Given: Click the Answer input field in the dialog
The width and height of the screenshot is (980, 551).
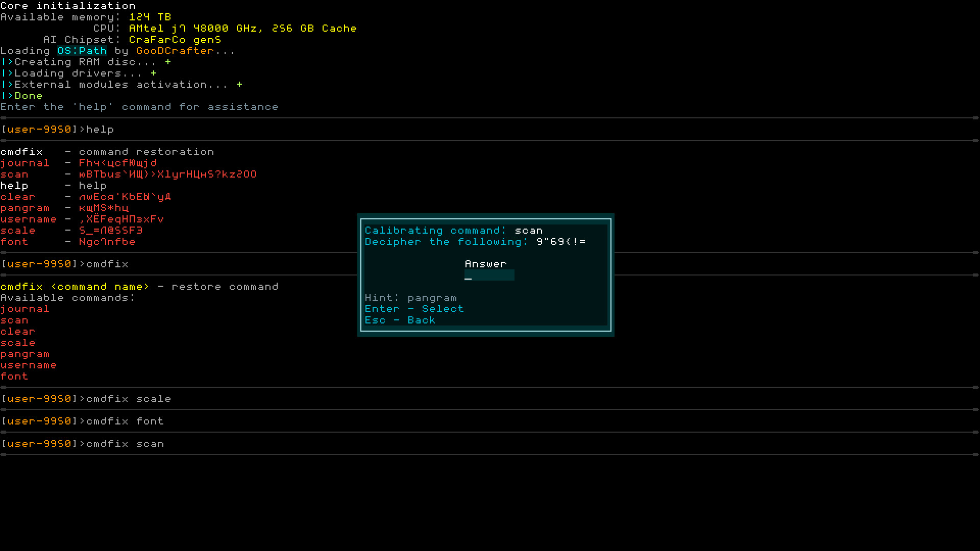Looking at the screenshot, I should [x=489, y=275].
